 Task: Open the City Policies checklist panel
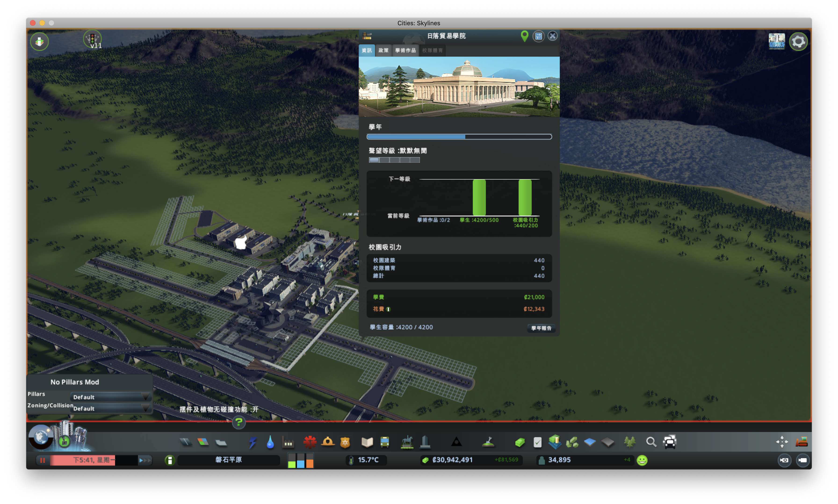(537, 442)
